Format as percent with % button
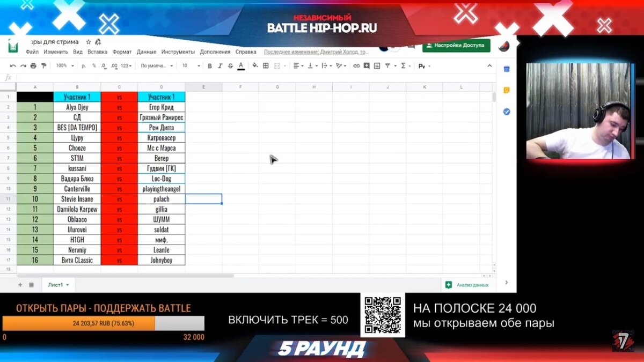644x362 pixels. point(94,66)
